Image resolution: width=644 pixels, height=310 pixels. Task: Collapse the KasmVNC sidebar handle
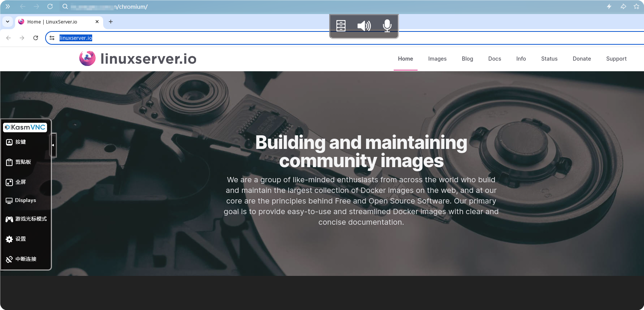[x=53, y=145]
